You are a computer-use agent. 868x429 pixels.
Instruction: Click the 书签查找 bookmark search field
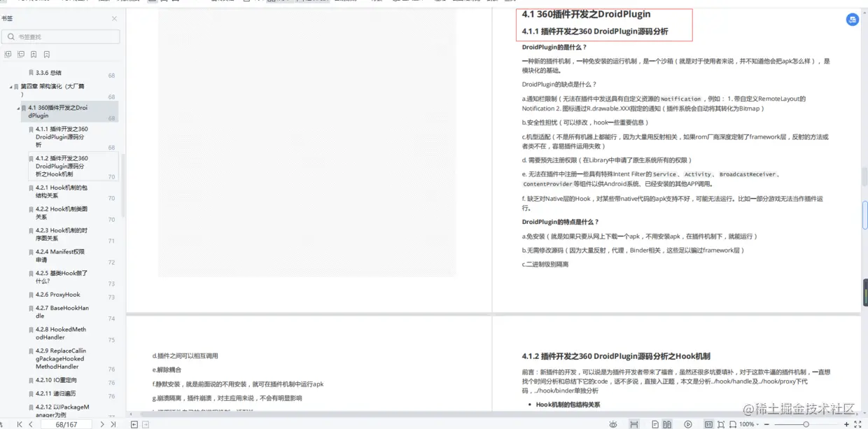62,36
